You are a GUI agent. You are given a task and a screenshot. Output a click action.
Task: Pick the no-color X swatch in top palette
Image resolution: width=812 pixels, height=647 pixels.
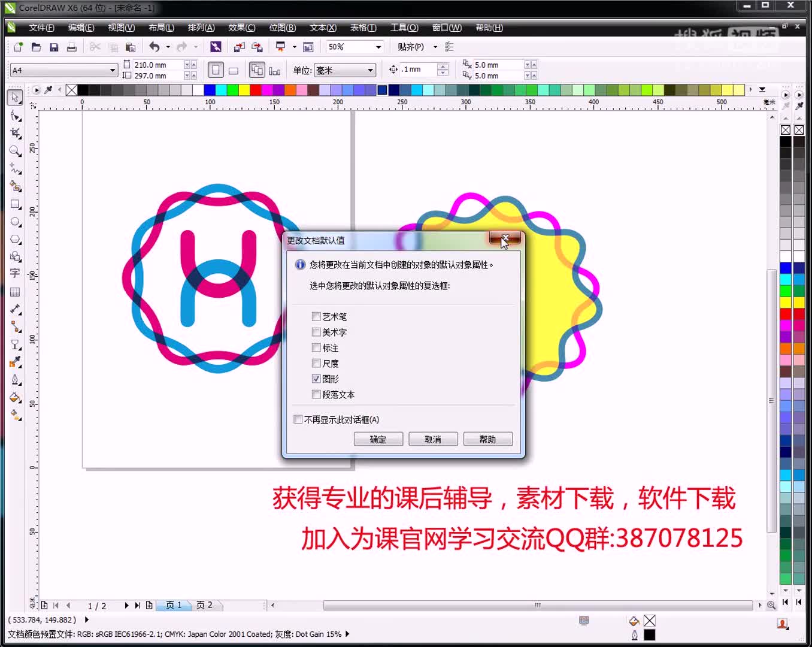[71, 90]
